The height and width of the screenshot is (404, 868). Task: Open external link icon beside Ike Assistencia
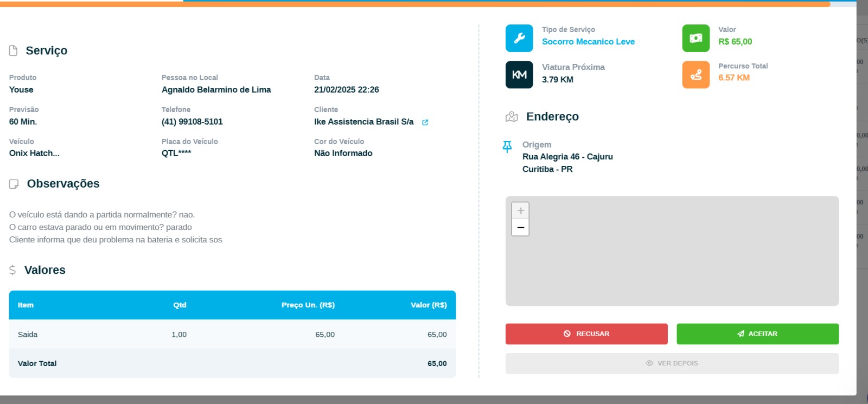click(x=425, y=123)
